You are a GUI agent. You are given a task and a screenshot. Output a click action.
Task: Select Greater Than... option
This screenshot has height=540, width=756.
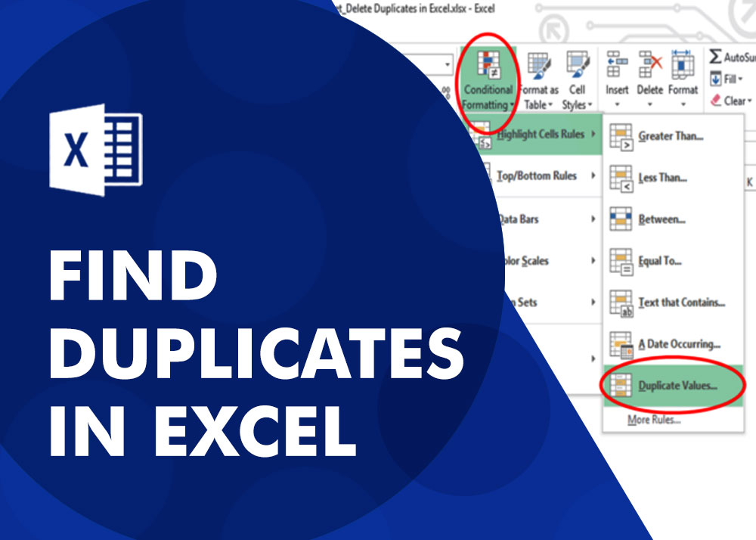pos(673,136)
